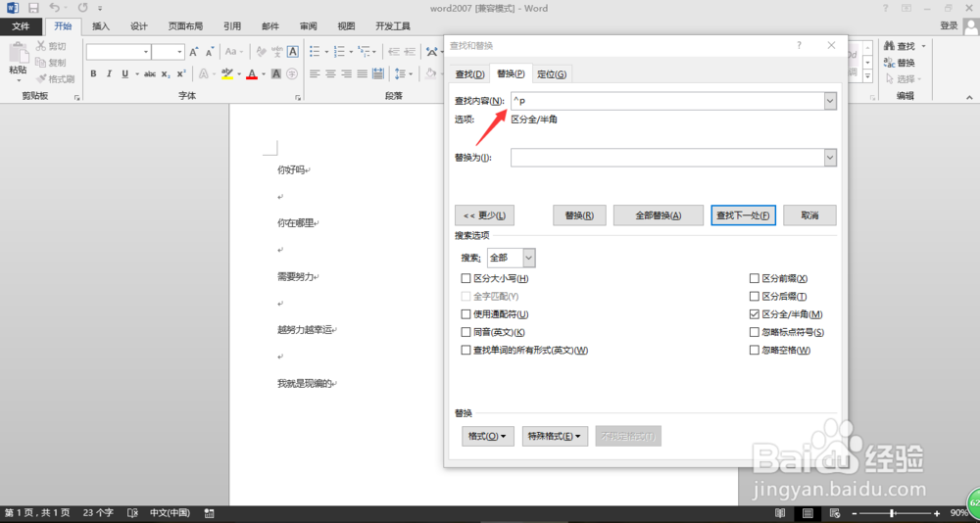Undo the last action
This screenshot has width=980, height=523.
point(55,8)
